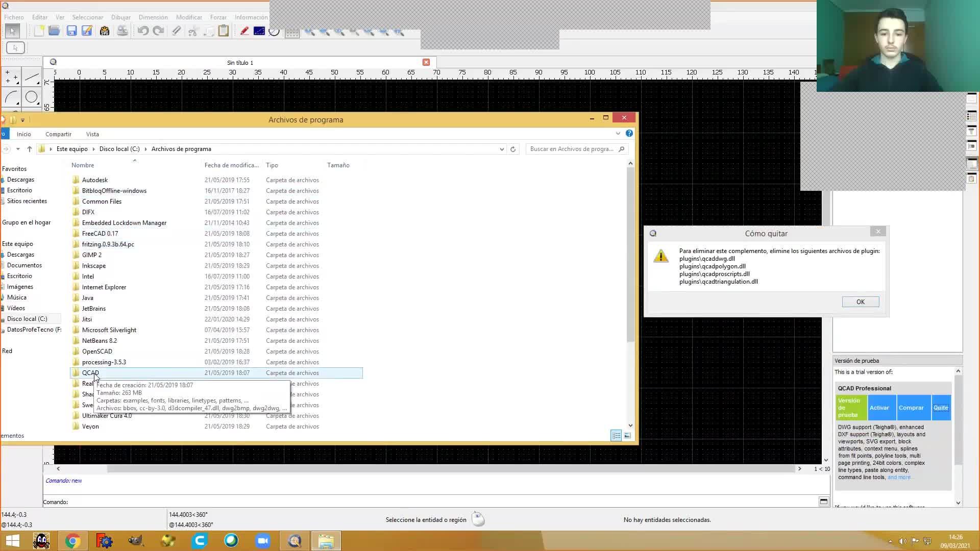
Task: Select the Line drawing tool
Action: click(x=32, y=78)
